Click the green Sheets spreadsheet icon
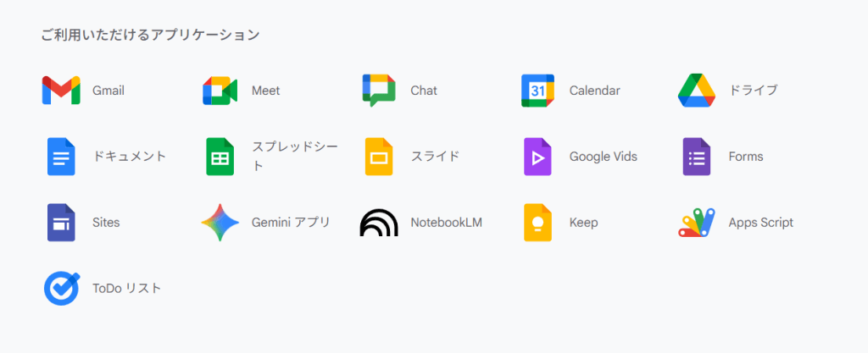 tap(220, 157)
